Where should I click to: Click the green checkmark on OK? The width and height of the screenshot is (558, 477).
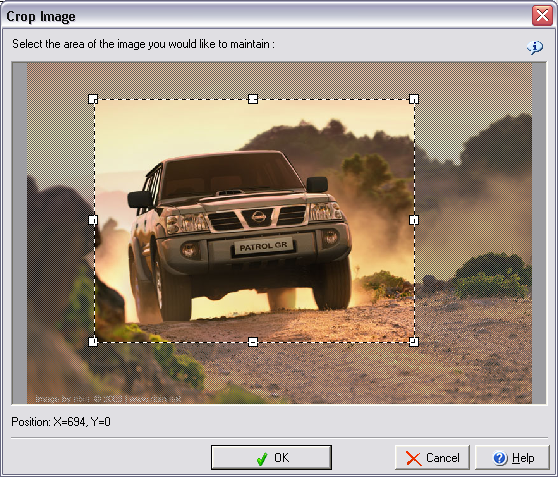pos(262,458)
